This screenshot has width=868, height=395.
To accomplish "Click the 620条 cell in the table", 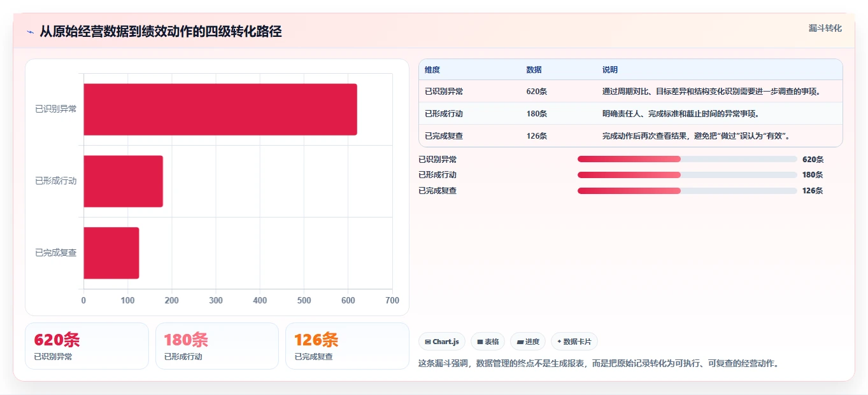I will (537, 92).
